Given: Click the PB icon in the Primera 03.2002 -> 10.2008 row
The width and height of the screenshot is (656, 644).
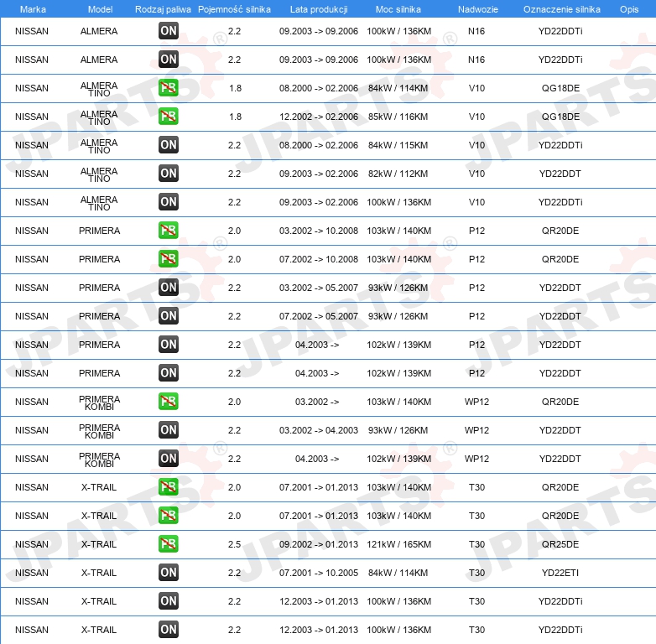Looking at the screenshot, I should click(168, 230).
